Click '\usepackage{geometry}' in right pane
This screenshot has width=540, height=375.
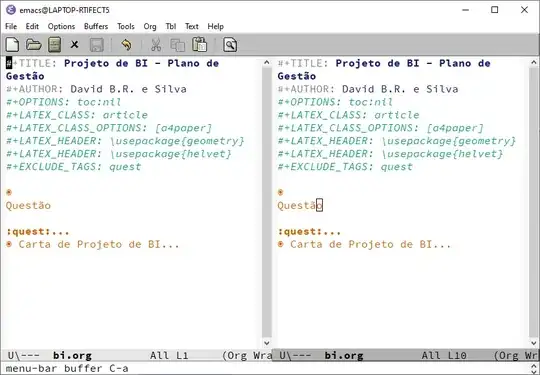(448, 141)
